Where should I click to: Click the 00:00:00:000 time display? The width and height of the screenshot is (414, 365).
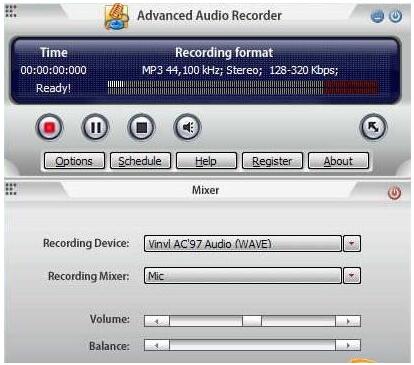[x=53, y=70]
